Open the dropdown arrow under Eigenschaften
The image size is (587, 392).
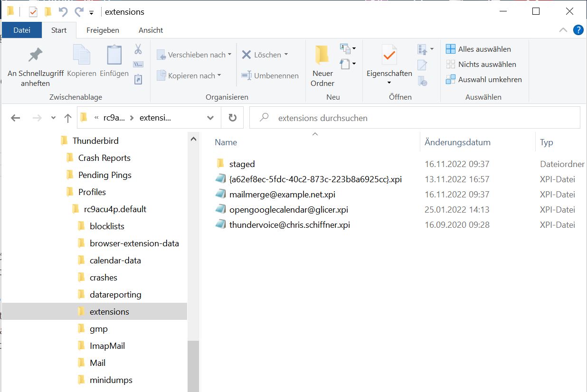click(x=389, y=83)
